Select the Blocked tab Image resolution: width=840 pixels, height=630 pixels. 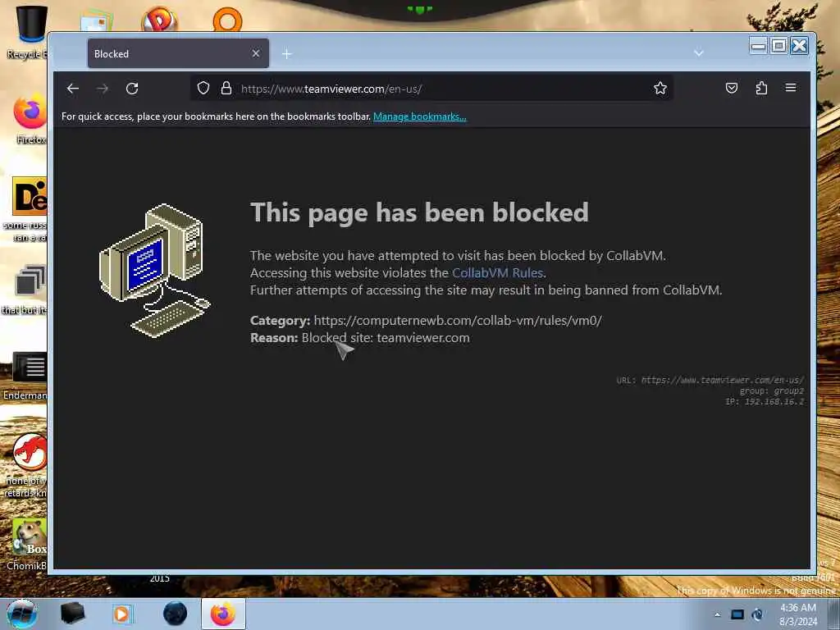(x=178, y=53)
